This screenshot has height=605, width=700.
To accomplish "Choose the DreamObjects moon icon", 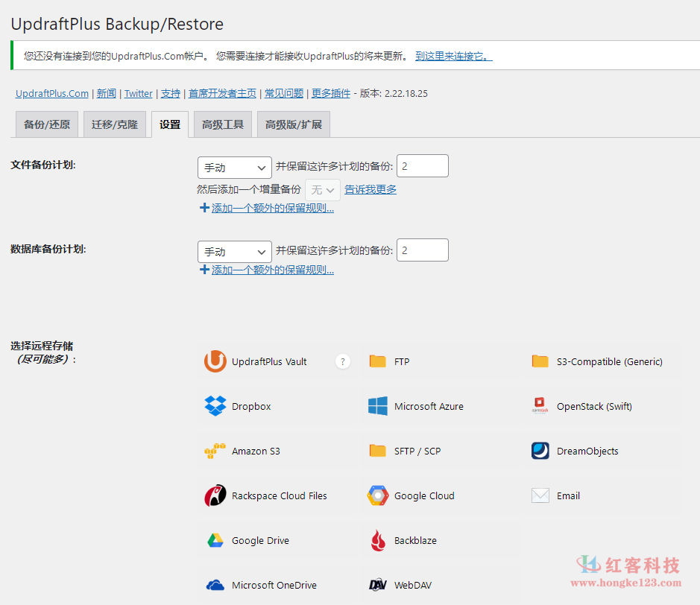I will (x=540, y=451).
